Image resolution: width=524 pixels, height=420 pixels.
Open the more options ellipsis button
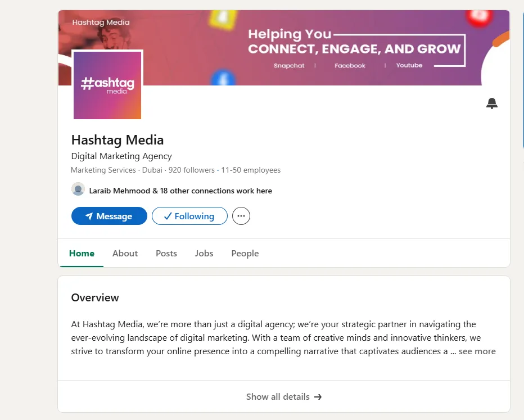coord(241,216)
